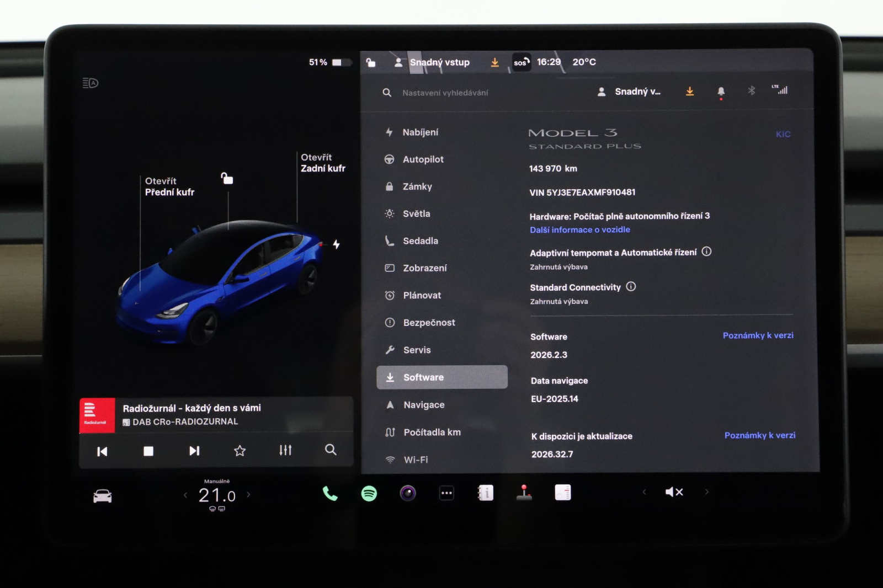Open notifications bell icon in settings
This screenshot has height=588, width=883.
[721, 92]
